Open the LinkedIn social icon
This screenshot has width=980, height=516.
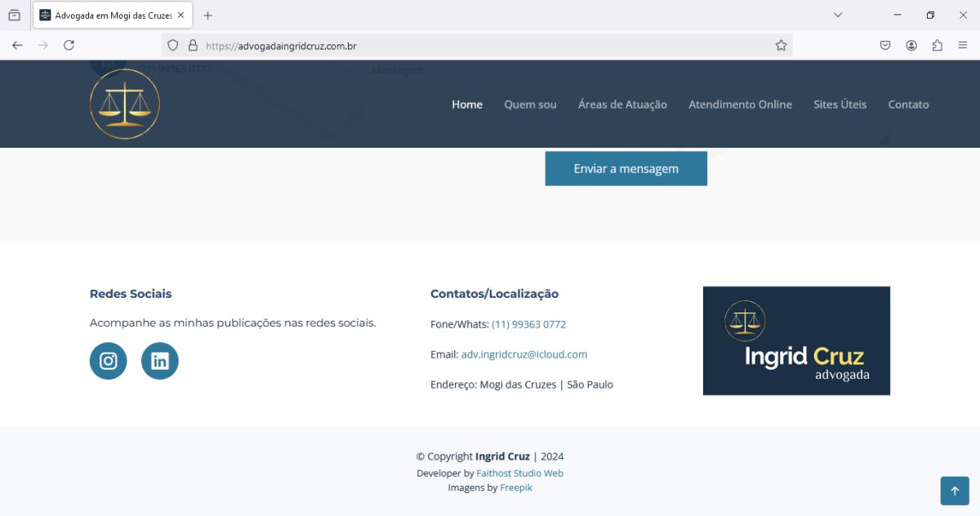point(160,361)
